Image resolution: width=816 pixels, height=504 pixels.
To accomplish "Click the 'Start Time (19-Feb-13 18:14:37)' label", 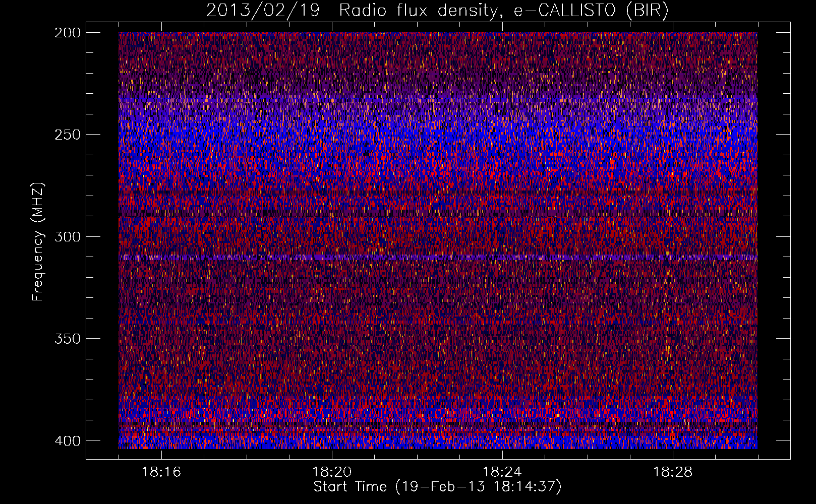I will click(x=437, y=486).
